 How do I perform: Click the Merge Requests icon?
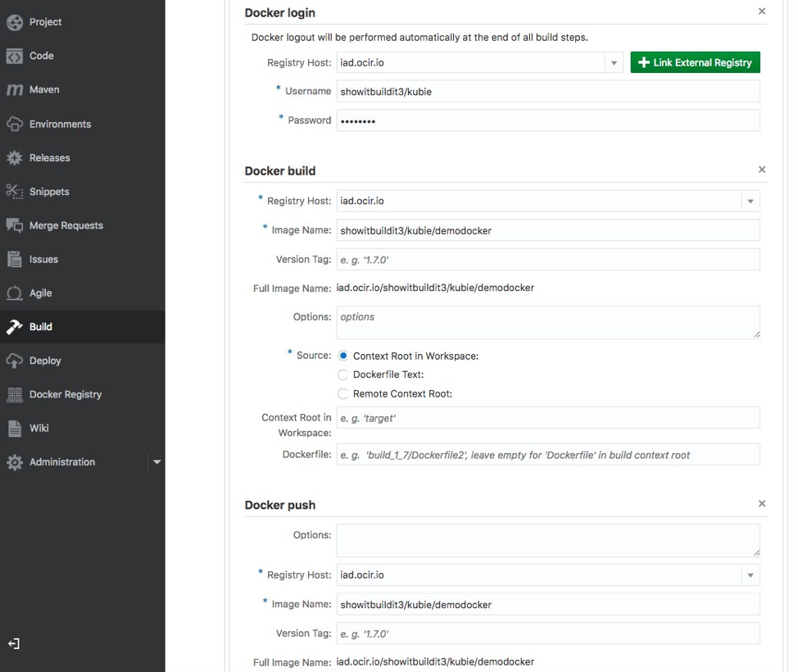tap(14, 225)
